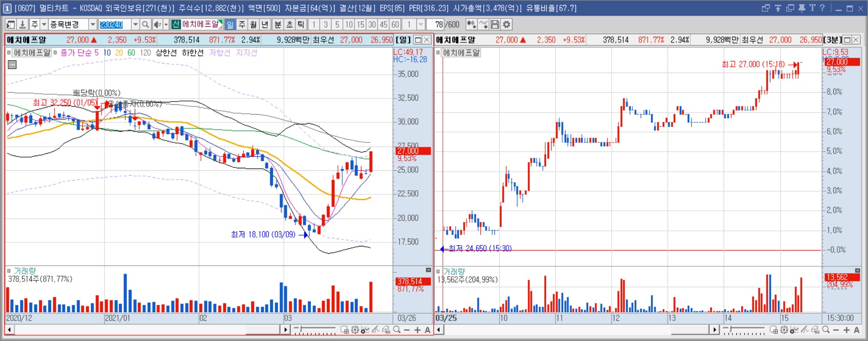868x341 pixels.
Task: Open the stock code 230240 dropdown arrow
Action: (135, 24)
